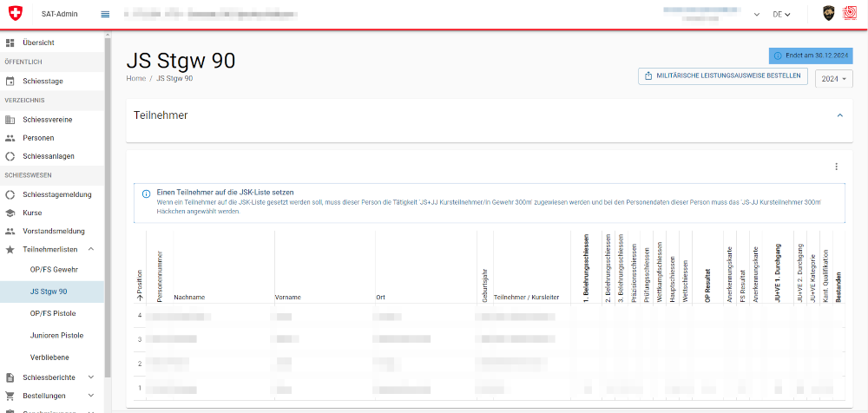The image size is (868, 413).
Task: Click the Swiss coat of arms logo
Action: tap(16, 14)
